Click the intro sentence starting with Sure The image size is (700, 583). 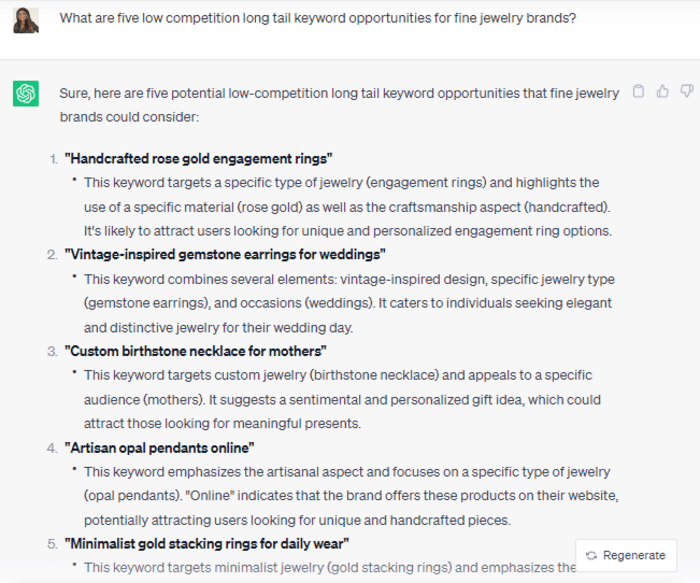[339, 105]
